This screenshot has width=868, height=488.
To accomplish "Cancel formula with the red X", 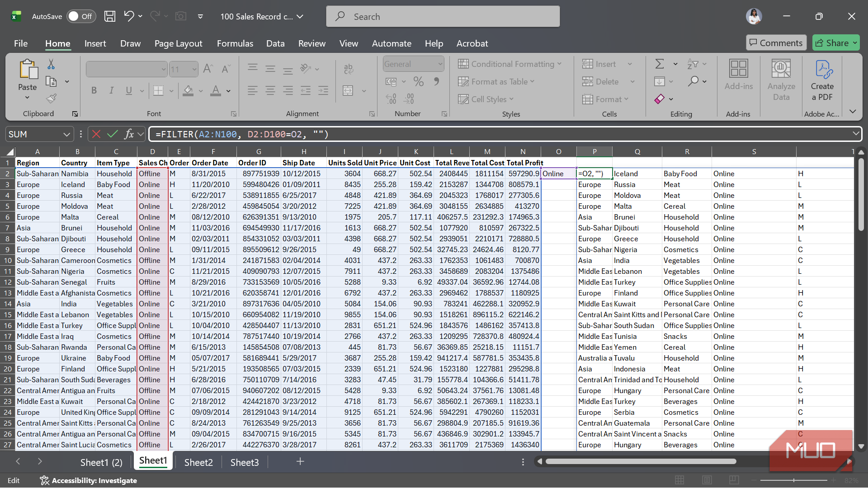I will [96, 134].
